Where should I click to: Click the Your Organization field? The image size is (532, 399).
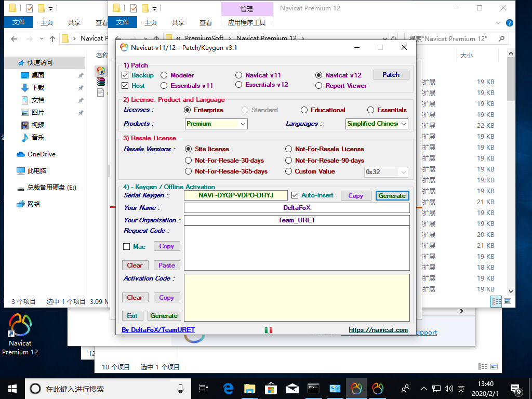point(297,220)
